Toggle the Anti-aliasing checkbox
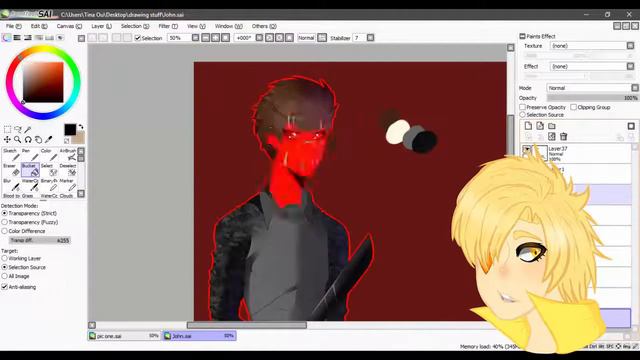The width and height of the screenshot is (640, 360). click(4, 287)
